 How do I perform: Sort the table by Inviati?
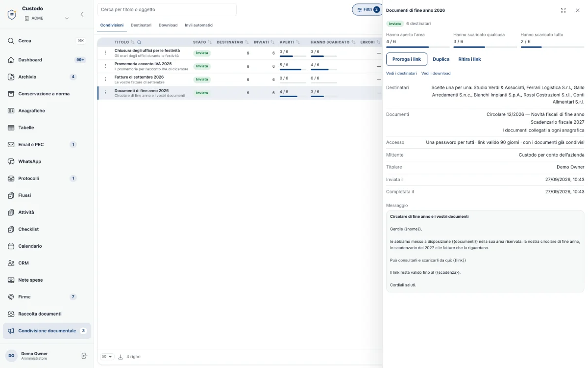[272, 42]
